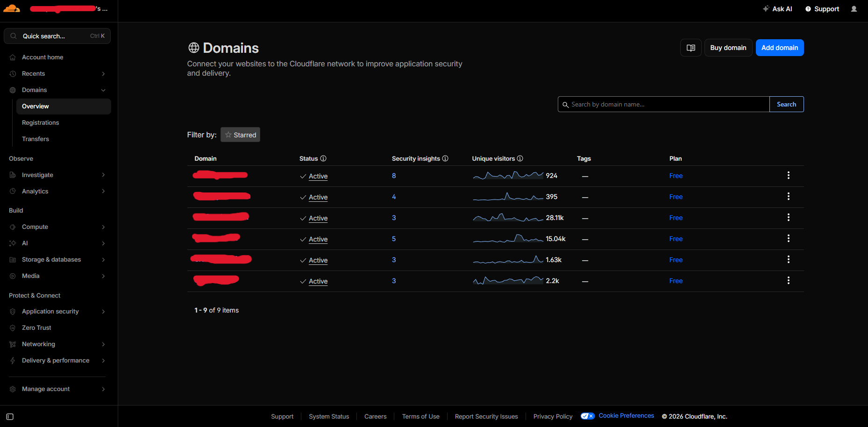Collapse the sidebar using the bottom panel icon
Screen dimensions: 868x427
(x=10, y=417)
